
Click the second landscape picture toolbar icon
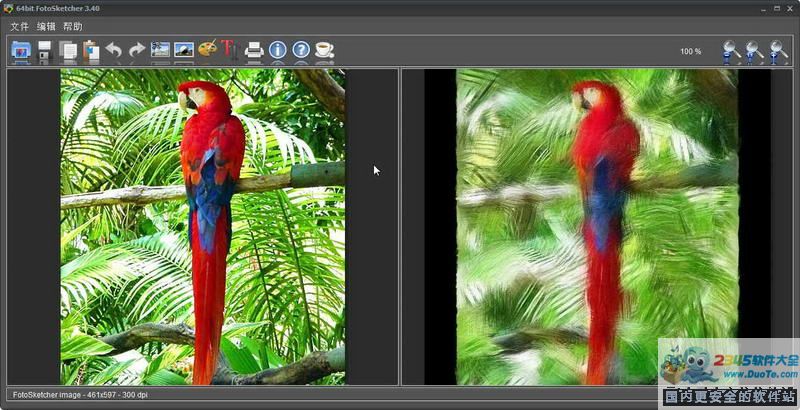tap(184, 50)
